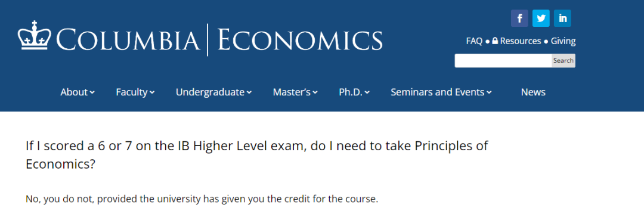
Task: Expand the Faculty dropdown arrow
Action: coord(153,92)
